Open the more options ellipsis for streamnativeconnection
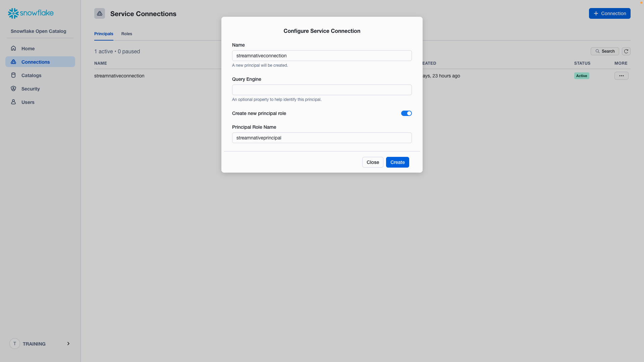Screen dimensions: 644x362 (x=621, y=76)
